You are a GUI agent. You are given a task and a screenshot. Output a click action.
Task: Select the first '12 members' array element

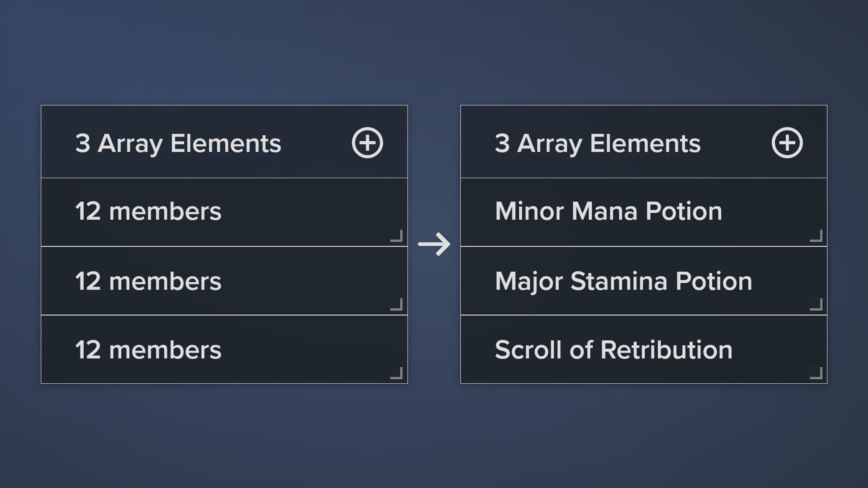[148, 211]
